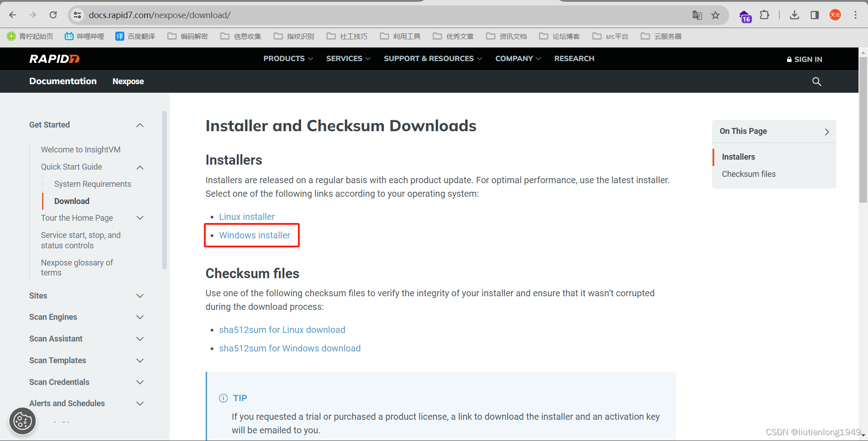Click the TIP info icon
Screen dimensions: 868x441
[223, 398]
